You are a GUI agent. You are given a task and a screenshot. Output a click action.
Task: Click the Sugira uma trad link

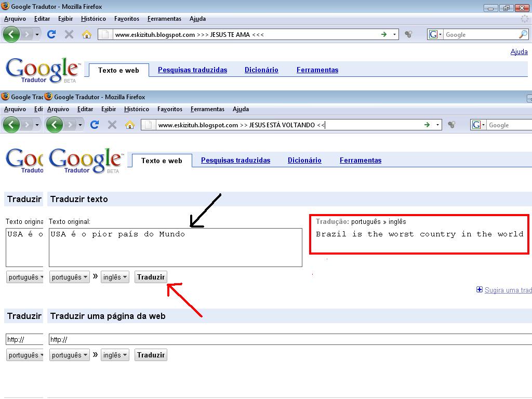click(508, 290)
